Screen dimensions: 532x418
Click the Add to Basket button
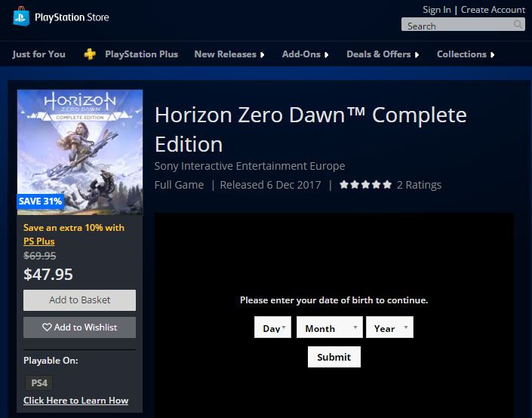click(x=79, y=300)
